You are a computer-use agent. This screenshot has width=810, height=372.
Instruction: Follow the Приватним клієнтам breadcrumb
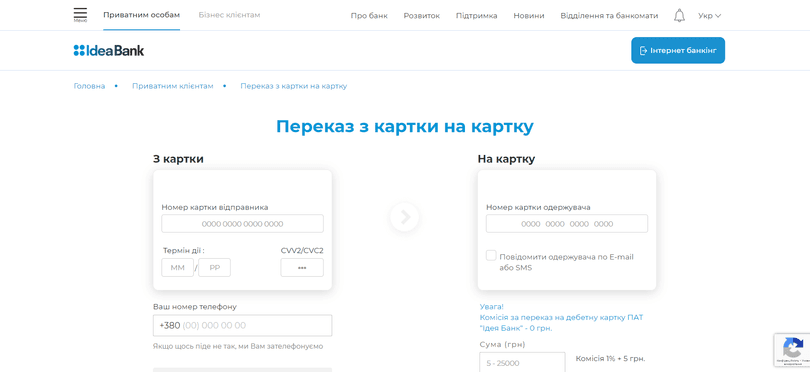point(173,86)
